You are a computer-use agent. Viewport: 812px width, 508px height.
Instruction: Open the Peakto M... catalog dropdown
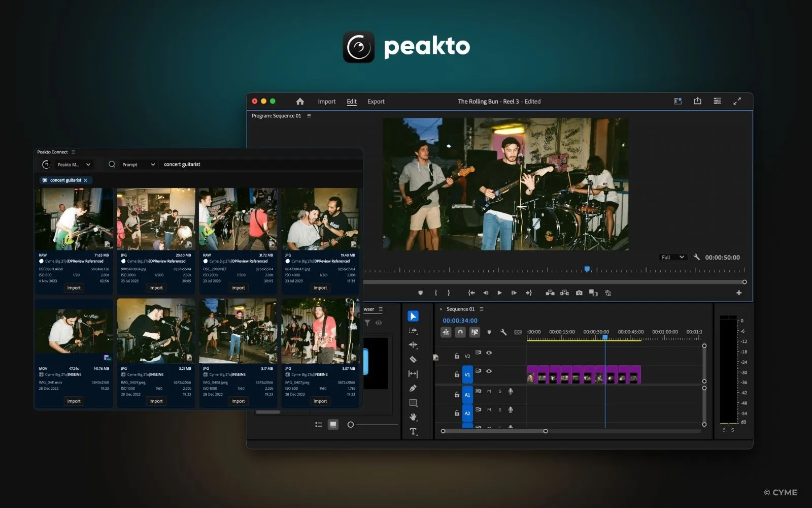[x=74, y=164]
